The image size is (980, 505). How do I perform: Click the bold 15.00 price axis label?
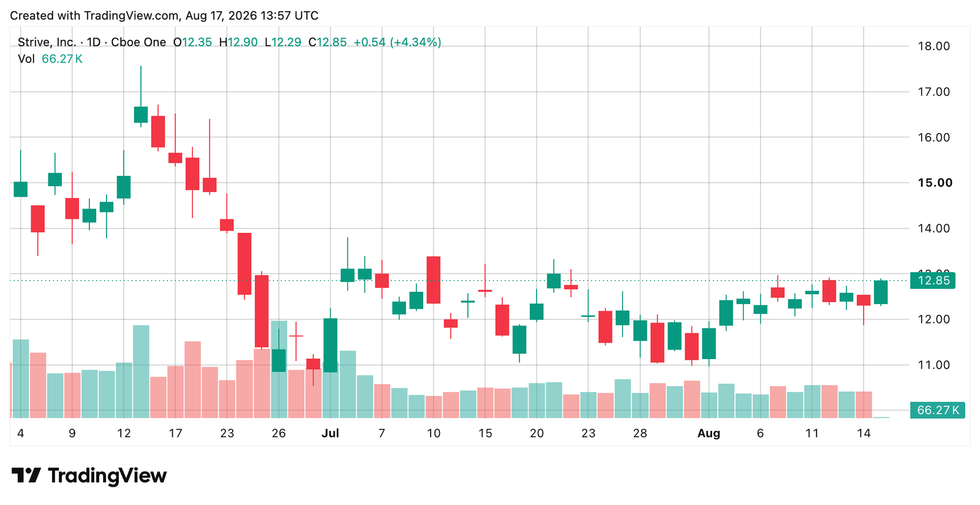(x=935, y=183)
